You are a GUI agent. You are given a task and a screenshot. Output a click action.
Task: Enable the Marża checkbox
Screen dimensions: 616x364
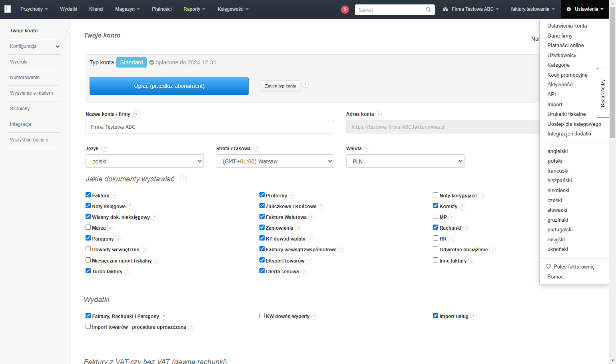88,227
